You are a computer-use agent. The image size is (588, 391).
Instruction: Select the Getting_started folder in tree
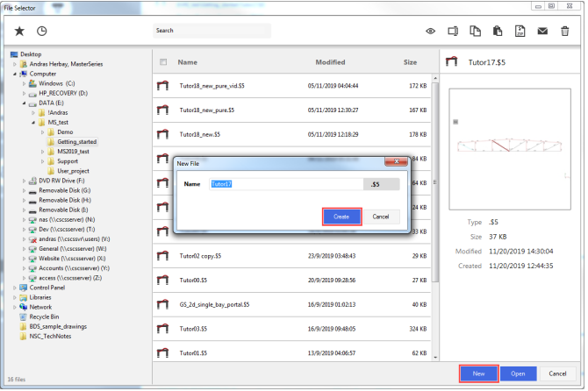tap(76, 141)
